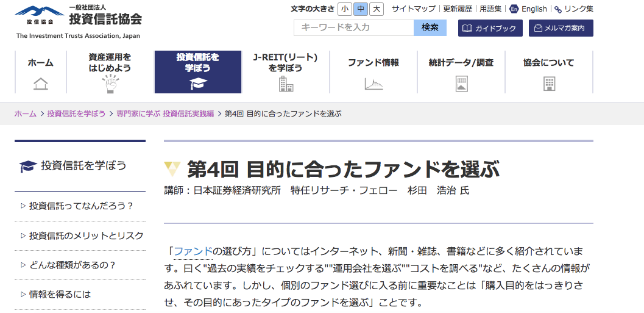This screenshot has width=644, height=313.
Task: Open the 更新履歴 link
Action: [458, 9]
